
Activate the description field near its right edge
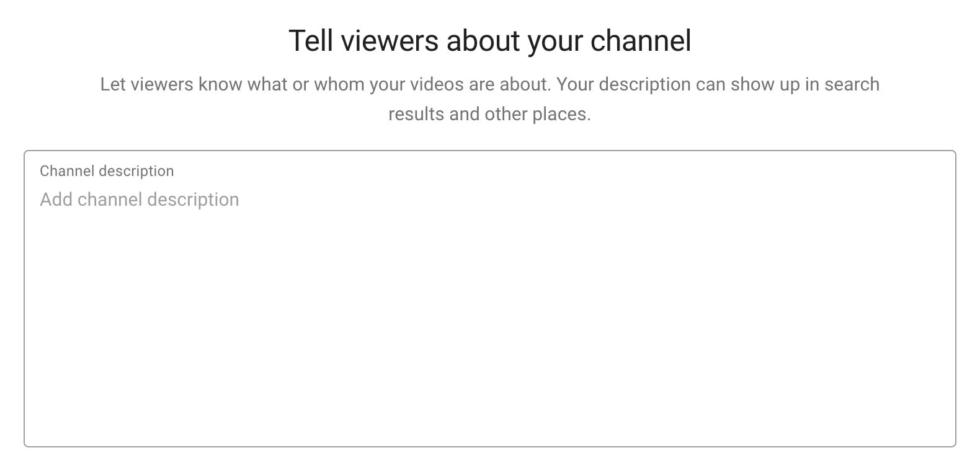tap(930, 299)
